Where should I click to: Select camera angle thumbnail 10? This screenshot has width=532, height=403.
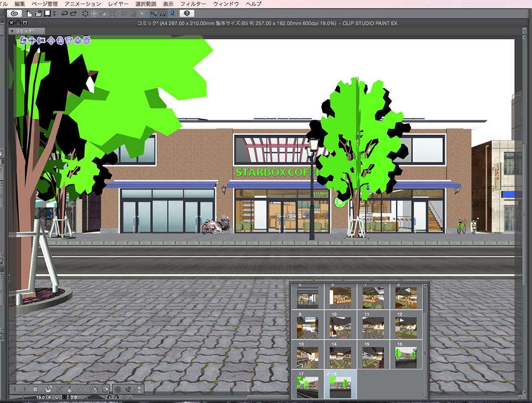340,325
